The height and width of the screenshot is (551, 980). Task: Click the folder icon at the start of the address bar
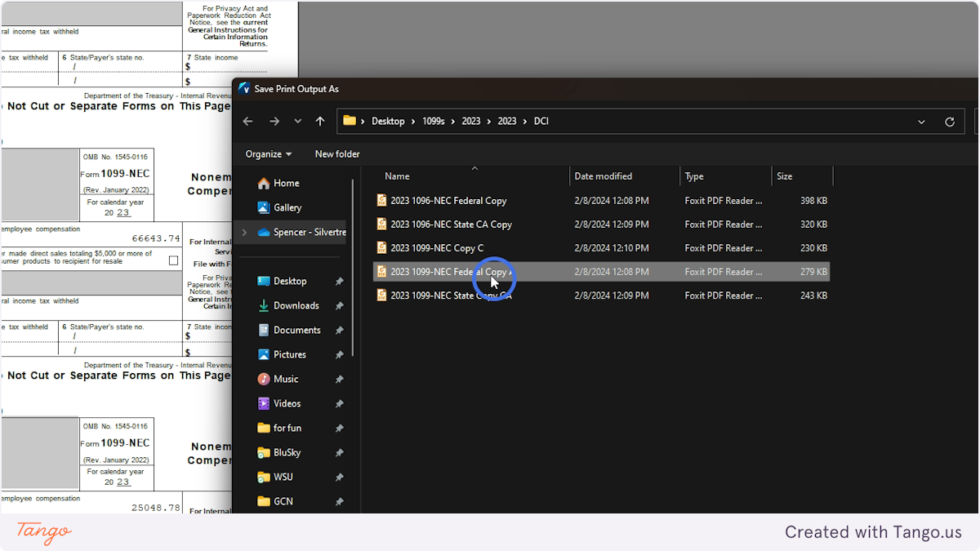point(348,121)
